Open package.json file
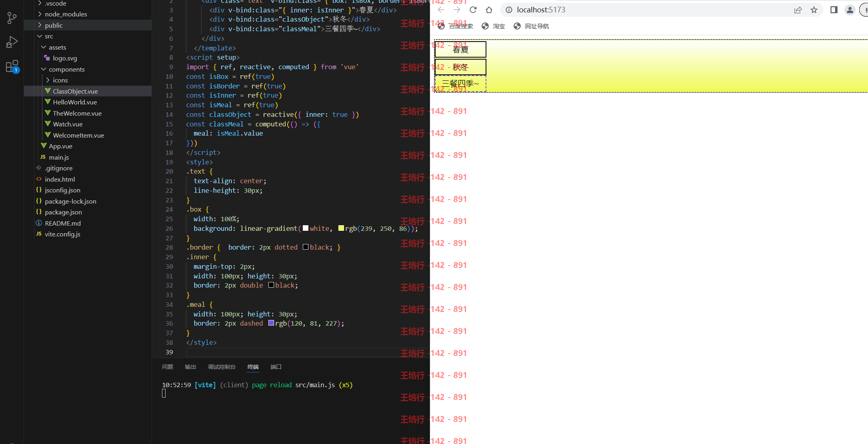Screen dimensions: 868x444 pos(88,212)
